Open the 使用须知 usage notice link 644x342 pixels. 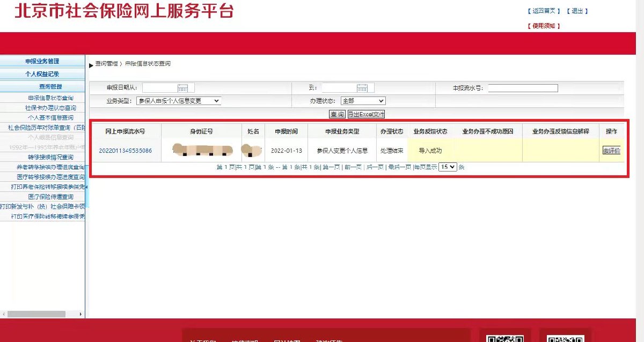pos(544,26)
